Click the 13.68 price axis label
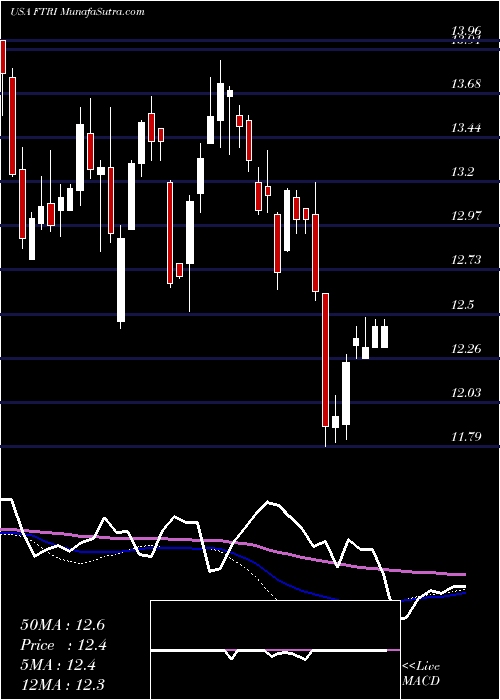500x700 pixels. click(x=466, y=83)
